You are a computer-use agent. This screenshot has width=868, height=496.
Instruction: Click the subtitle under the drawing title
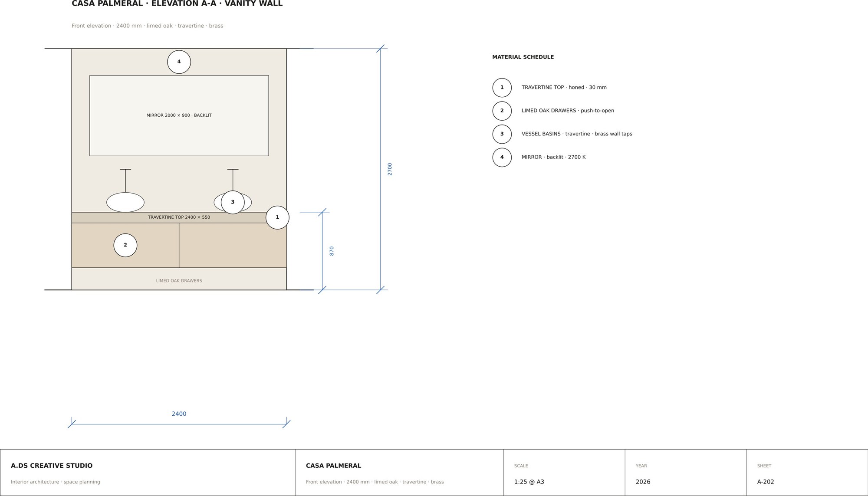click(x=148, y=26)
